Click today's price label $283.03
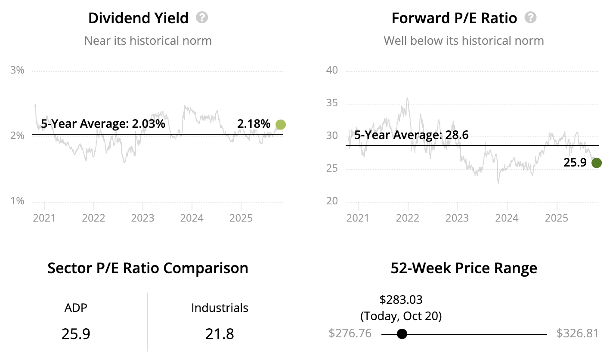 [x=401, y=299]
